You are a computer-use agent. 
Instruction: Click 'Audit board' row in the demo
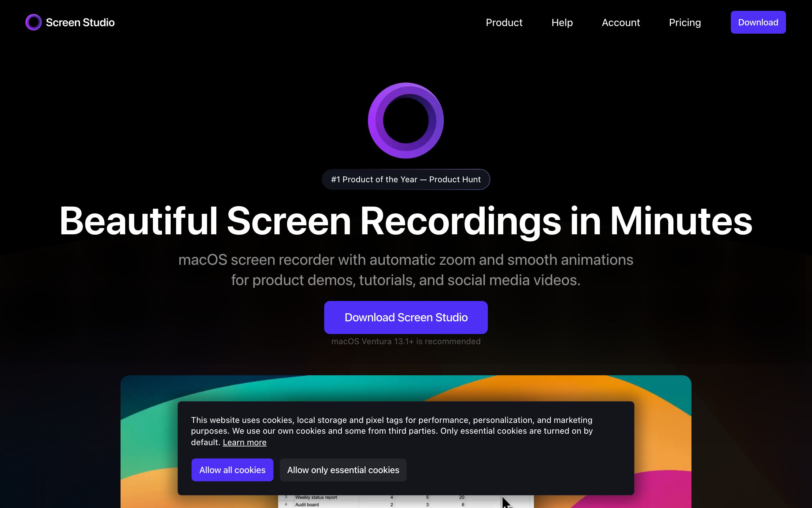point(406,504)
